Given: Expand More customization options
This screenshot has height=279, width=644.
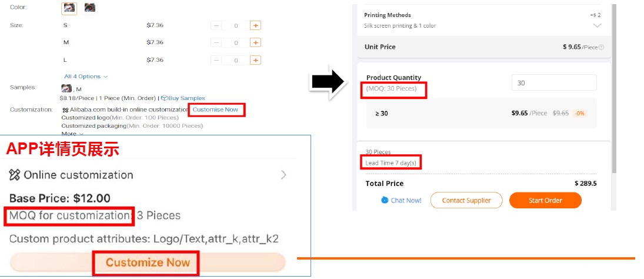Looking at the screenshot, I should coord(72,134).
